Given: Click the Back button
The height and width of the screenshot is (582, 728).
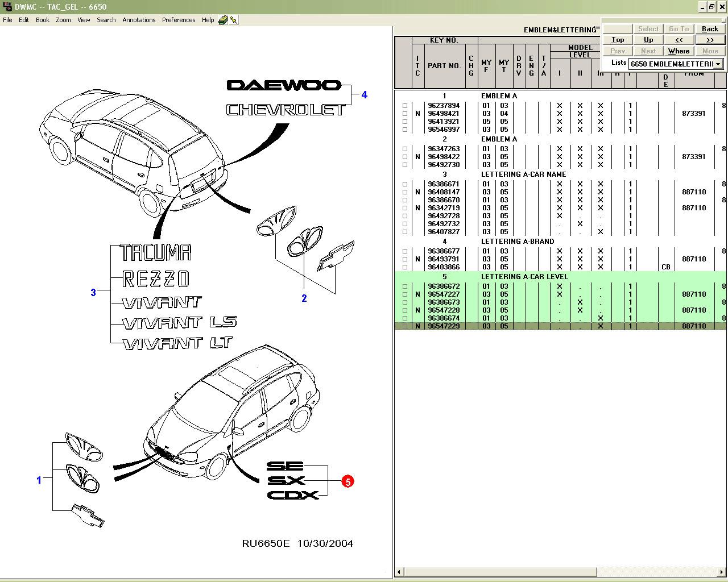Looking at the screenshot, I should click(x=710, y=29).
